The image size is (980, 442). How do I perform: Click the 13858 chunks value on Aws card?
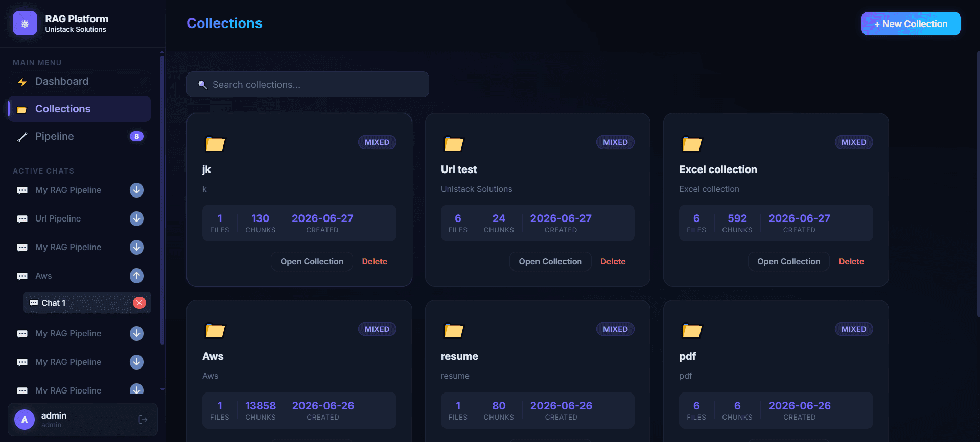point(260,406)
